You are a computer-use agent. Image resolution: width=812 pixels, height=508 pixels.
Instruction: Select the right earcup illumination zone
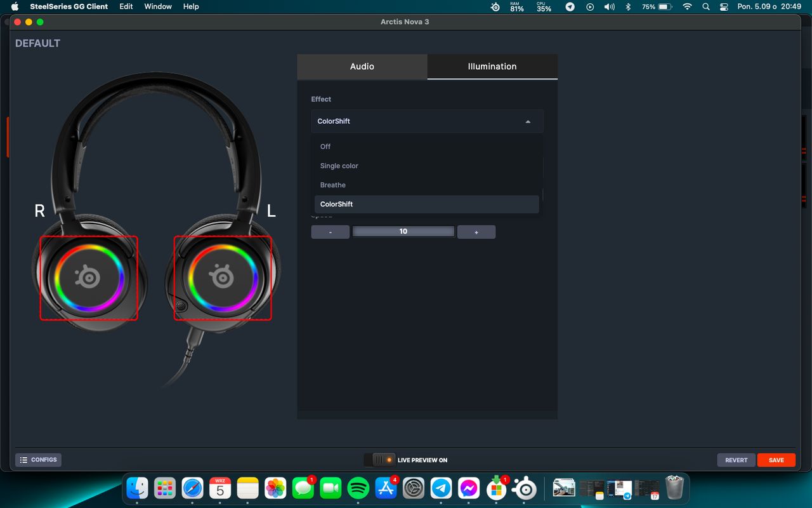89,278
